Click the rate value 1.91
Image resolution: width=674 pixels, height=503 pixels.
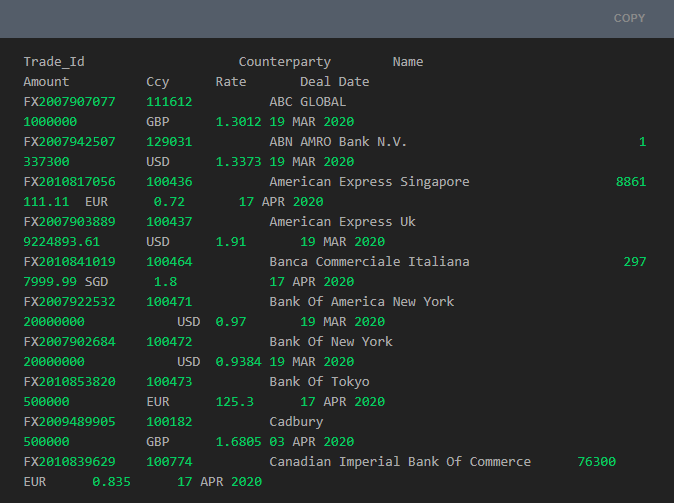tap(231, 242)
